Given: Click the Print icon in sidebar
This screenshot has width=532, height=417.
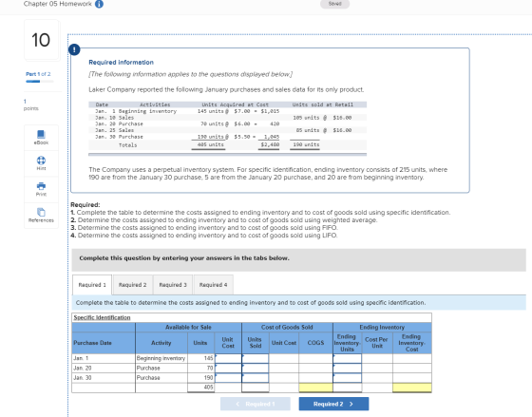Looking at the screenshot, I should pyautogui.click(x=41, y=186).
